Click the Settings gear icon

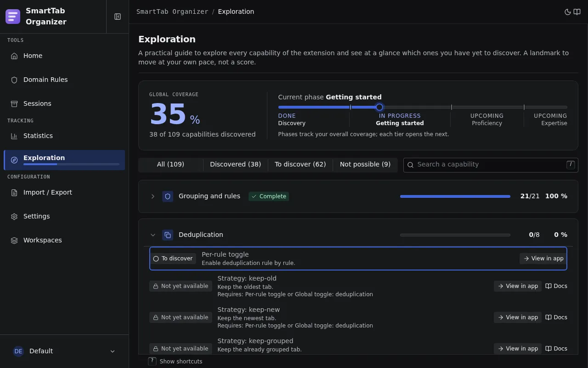point(14,217)
